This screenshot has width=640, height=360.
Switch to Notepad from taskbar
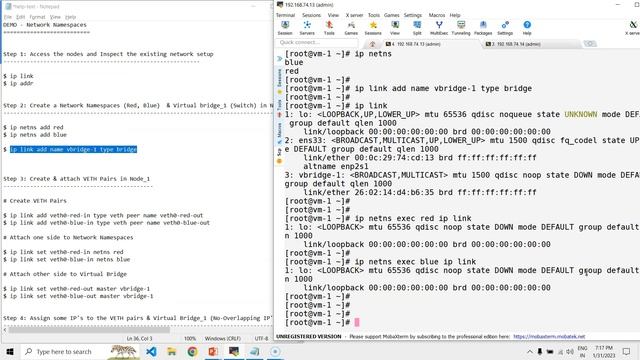(x=254, y=351)
